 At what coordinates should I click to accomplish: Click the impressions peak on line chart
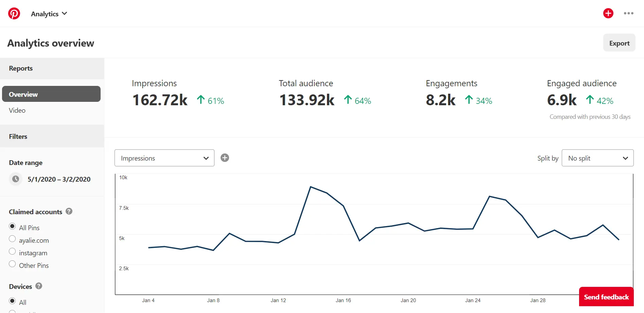click(x=311, y=187)
